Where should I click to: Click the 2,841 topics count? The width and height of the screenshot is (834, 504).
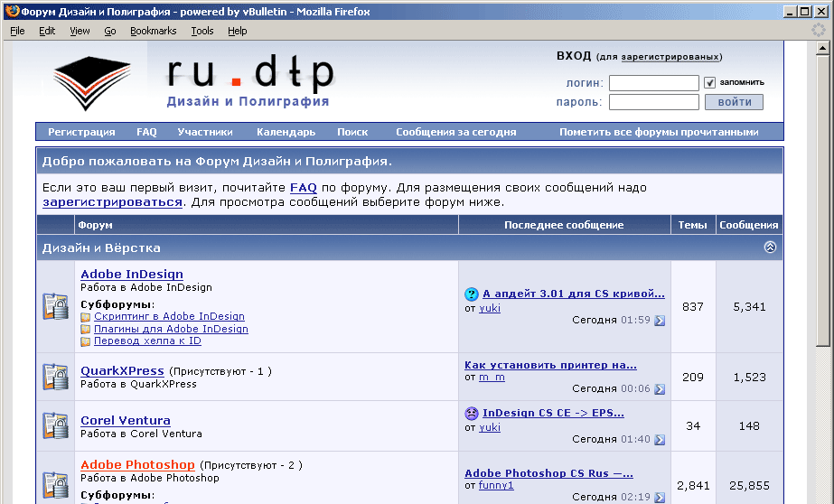tap(693, 485)
